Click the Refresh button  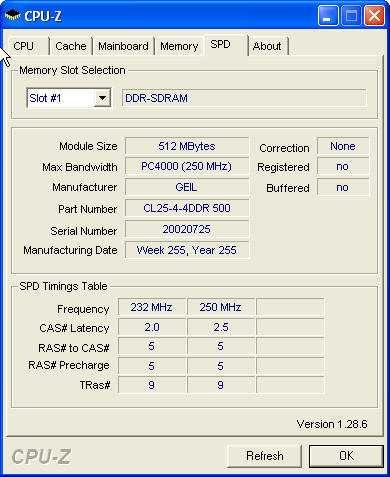pyautogui.click(x=264, y=456)
